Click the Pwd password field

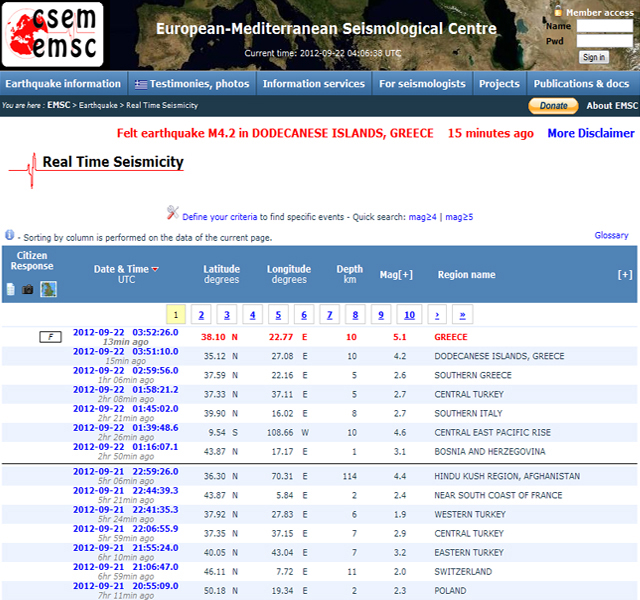click(604, 42)
